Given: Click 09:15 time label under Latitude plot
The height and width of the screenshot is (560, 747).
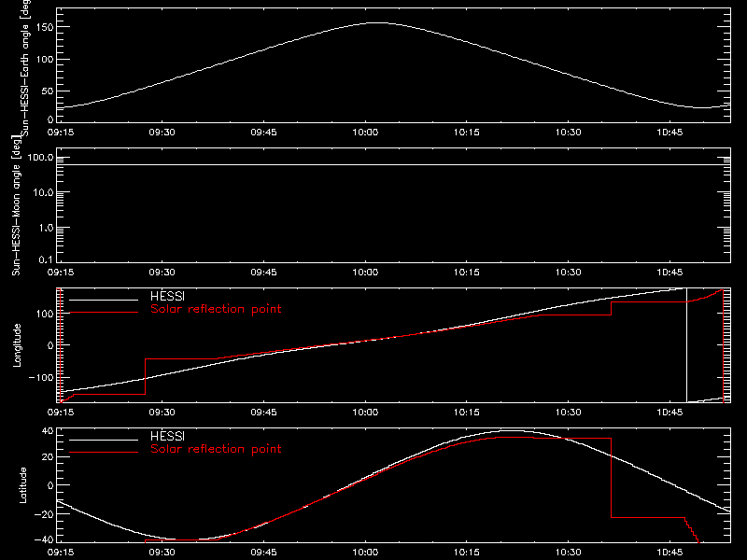Looking at the screenshot, I should 61,553.
